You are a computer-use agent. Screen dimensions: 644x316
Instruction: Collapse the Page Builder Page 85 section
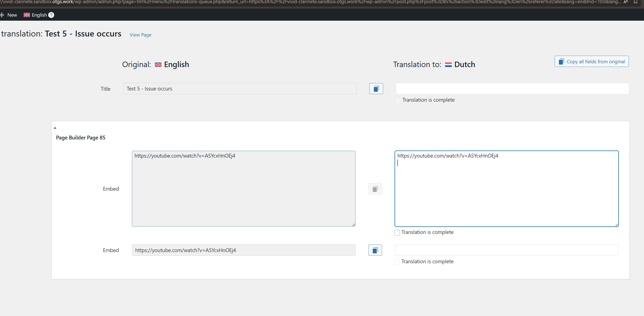(x=55, y=128)
